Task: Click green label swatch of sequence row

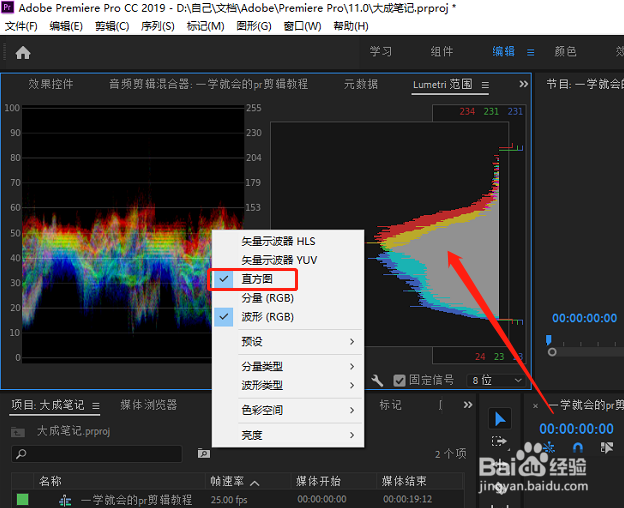Action: click(23, 500)
